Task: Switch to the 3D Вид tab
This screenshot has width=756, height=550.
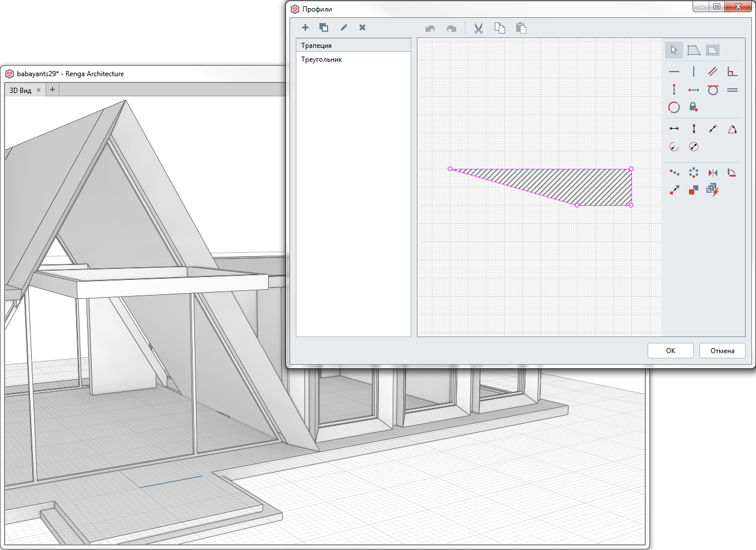Action: 21,90
